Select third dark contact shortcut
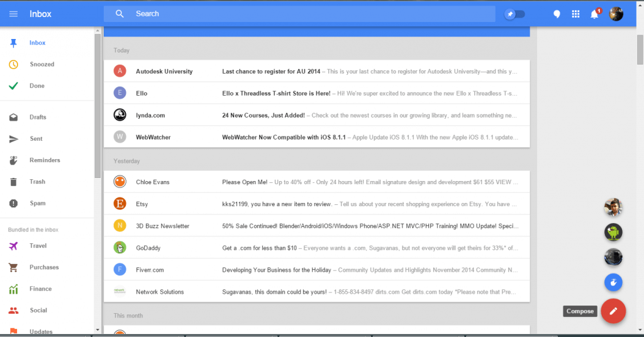The image size is (644, 337). pyautogui.click(x=613, y=257)
